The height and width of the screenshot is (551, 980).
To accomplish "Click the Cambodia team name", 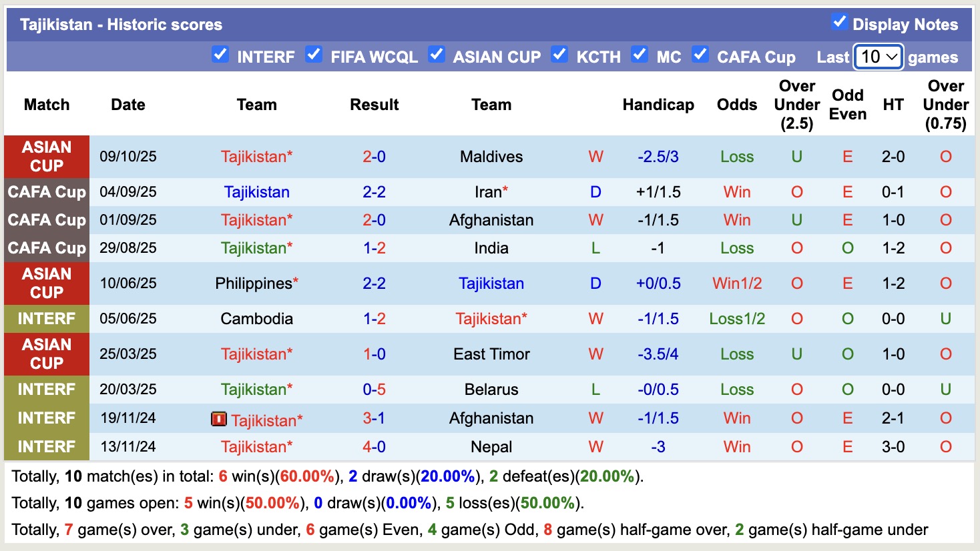I will click(257, 318).
